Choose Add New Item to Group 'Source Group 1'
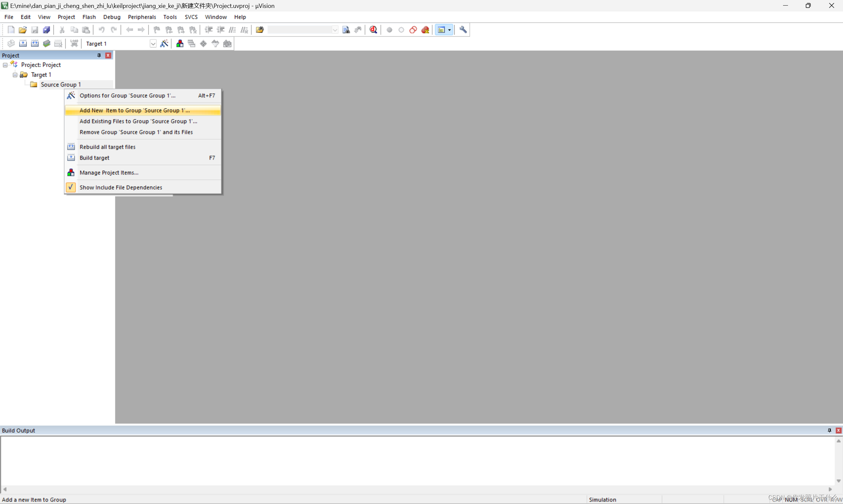The image size is (843, 504). pyautogui.click(x=134, y=110)
